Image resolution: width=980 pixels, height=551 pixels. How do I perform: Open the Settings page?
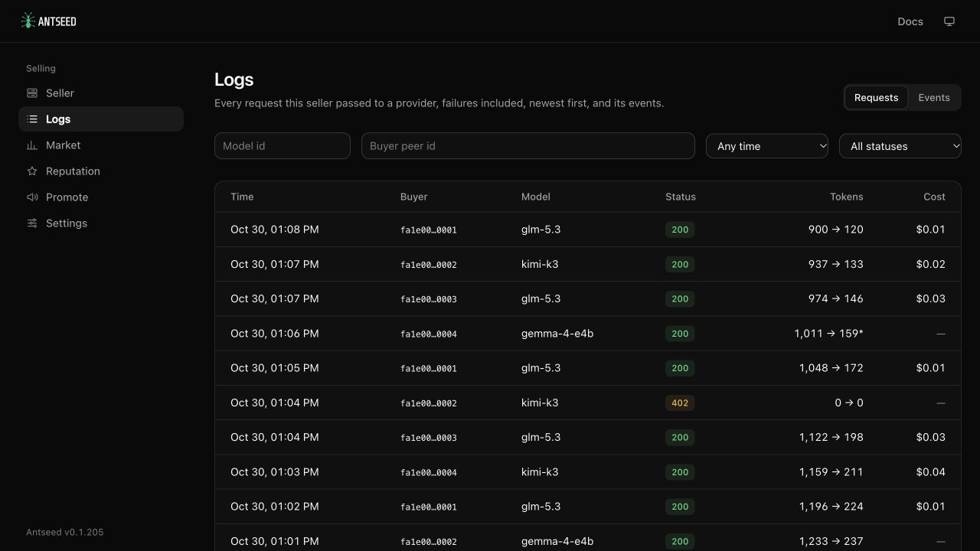pos(101,223)
